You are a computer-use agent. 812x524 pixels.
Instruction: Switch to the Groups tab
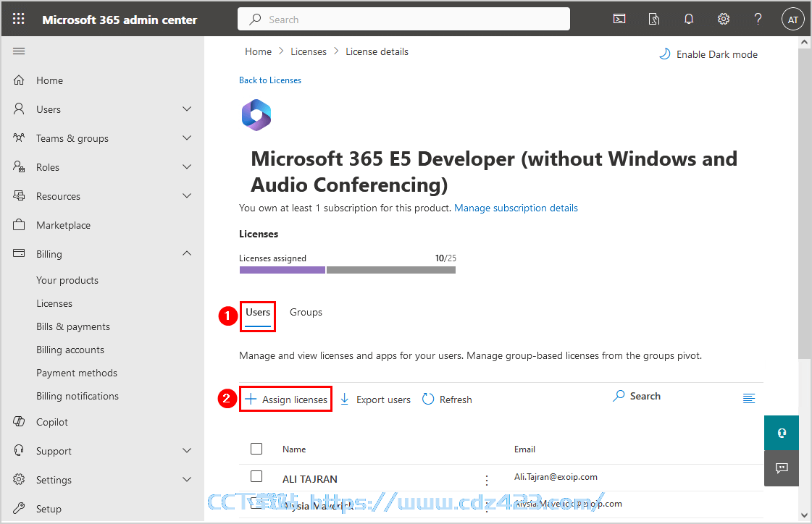click(306, 312)
